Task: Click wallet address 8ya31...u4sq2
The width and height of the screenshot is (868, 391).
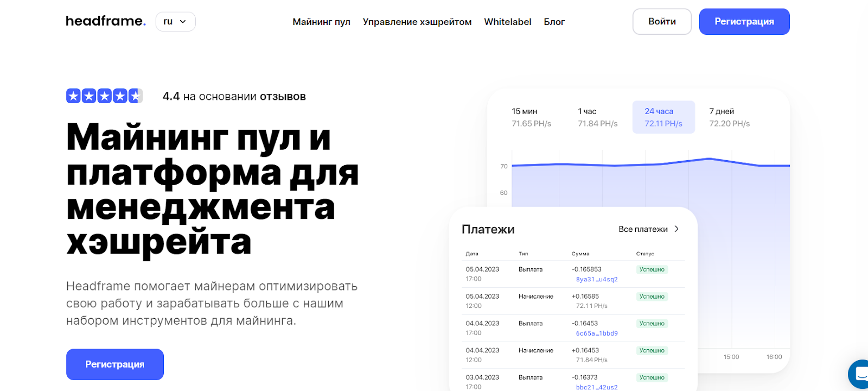Action: (597, 279)
